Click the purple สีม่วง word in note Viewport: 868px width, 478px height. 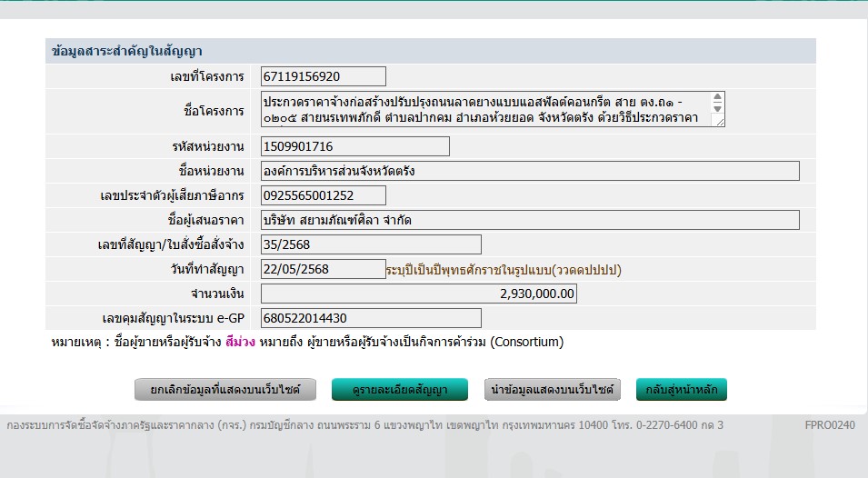(x=240, y=342)
